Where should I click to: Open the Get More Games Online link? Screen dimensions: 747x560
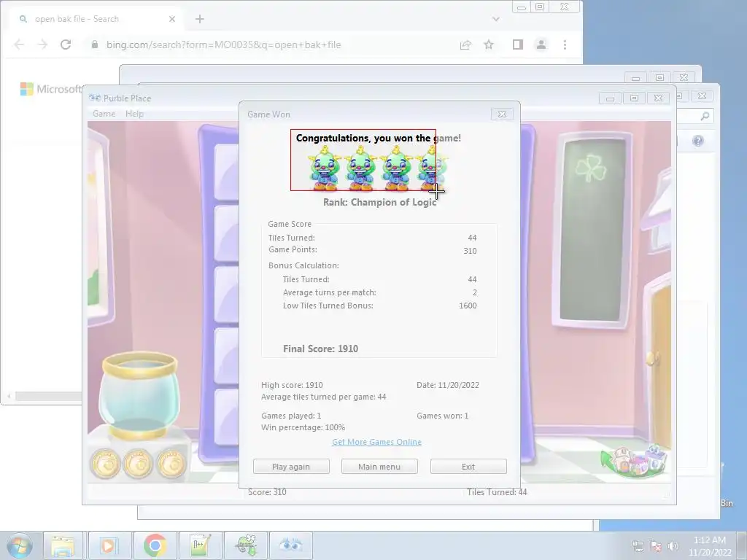tap(377, 442)
